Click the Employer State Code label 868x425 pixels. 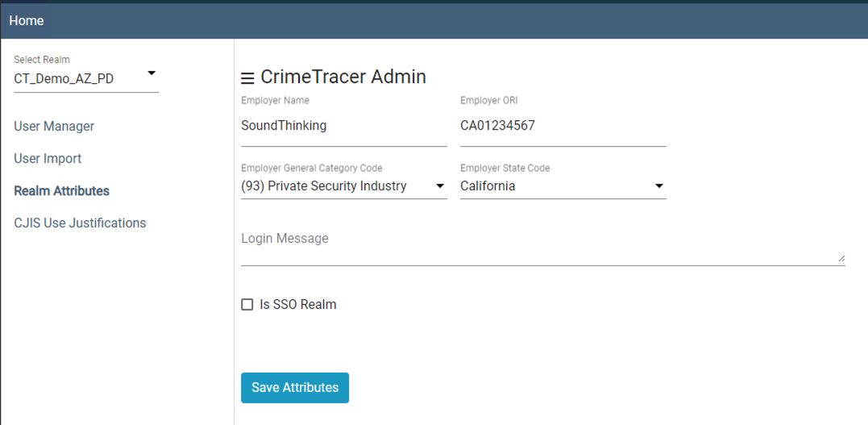click(505, 168)
